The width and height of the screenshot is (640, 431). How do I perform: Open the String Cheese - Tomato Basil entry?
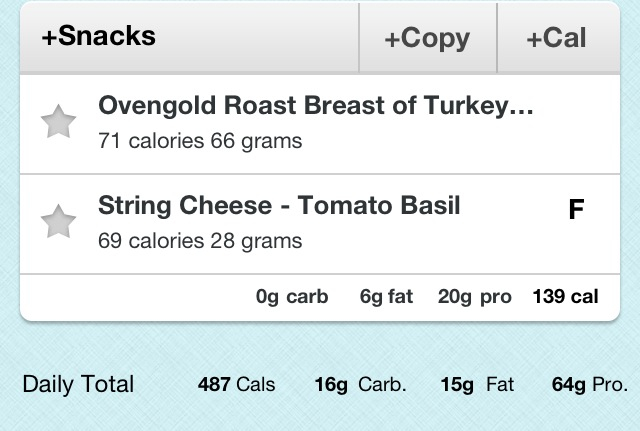coord(320,224)
